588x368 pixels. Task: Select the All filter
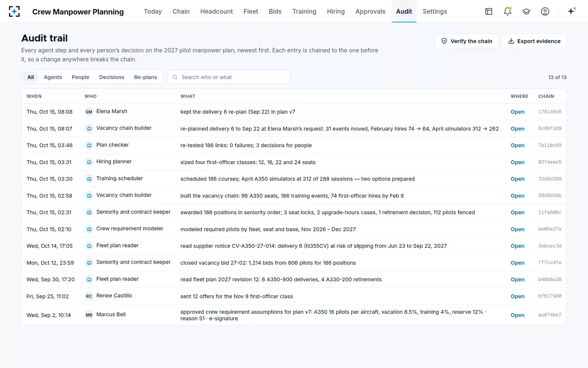(x=31, y=77)
